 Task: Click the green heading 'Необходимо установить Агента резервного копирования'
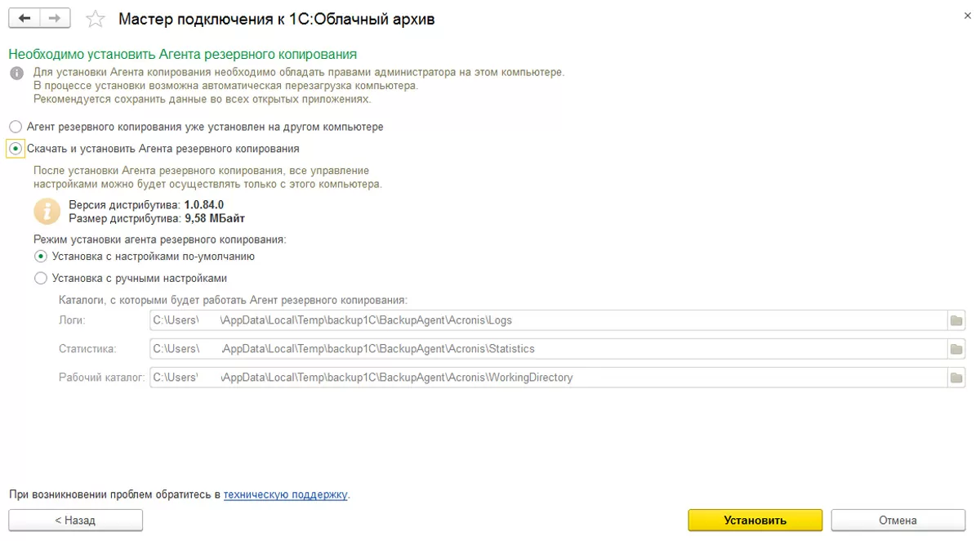click(x=183, y=55)
